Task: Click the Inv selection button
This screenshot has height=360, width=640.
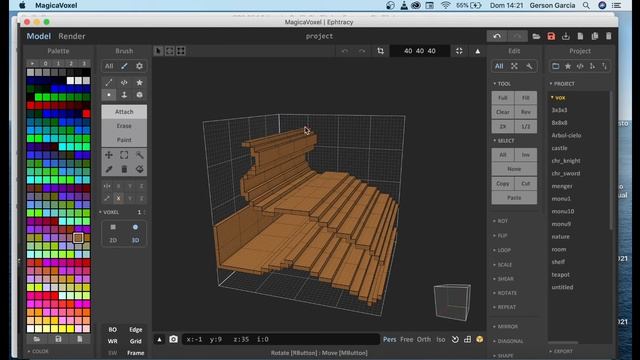Action: tap(526, 155)
